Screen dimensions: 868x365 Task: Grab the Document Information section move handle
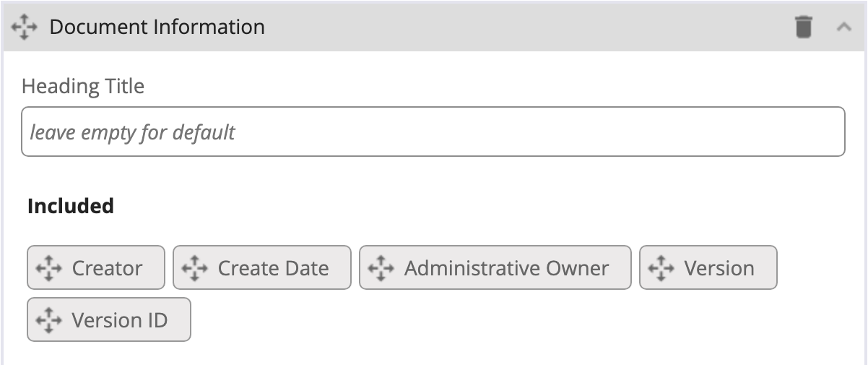(x=25, y=27)
